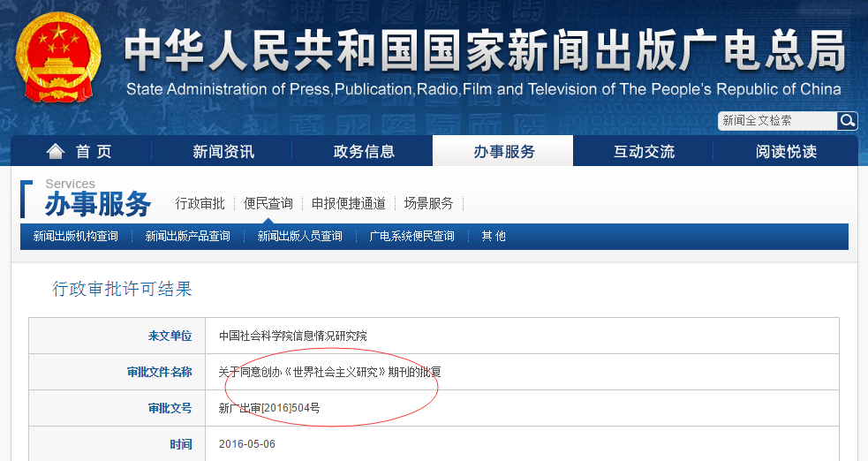Open the 互动交流 navigation tab
This screenshot has width=868, height=461.
click(644, 151)
